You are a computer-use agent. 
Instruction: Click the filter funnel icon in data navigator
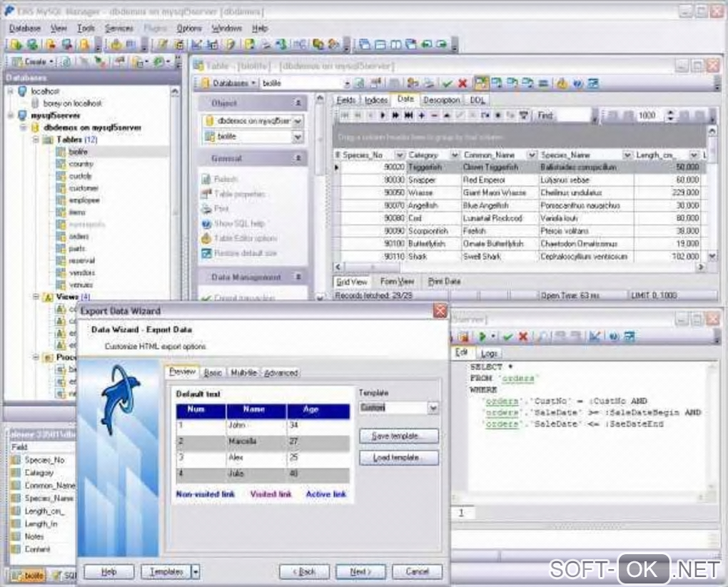click(x=523, y=116)
